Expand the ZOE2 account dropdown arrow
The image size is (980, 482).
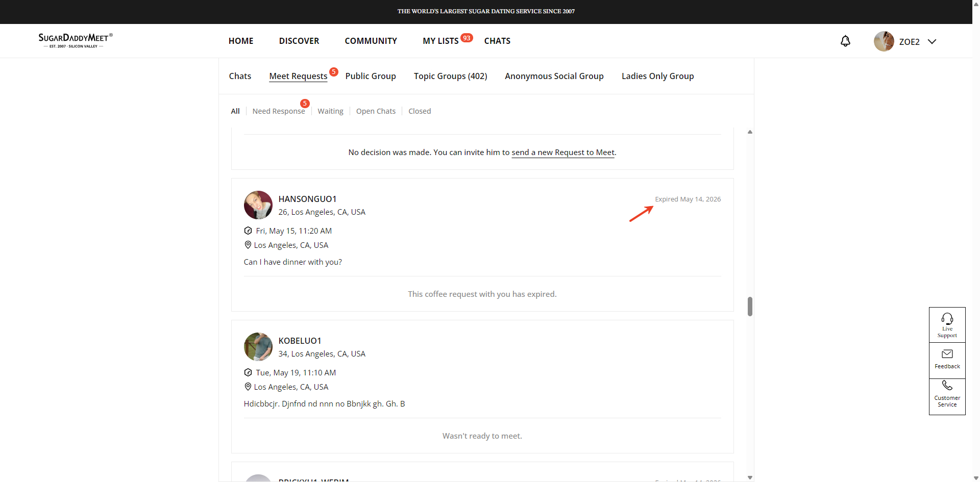point(932,42)
